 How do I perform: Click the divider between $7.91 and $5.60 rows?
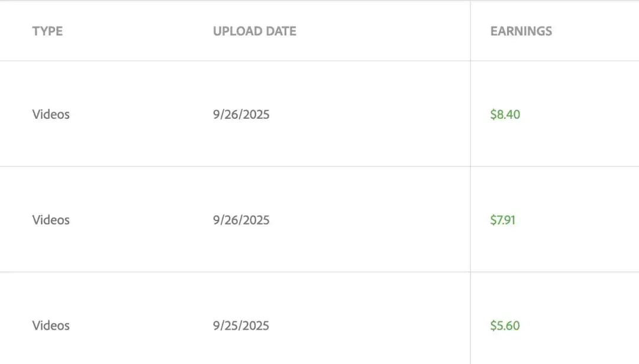coord(237,272)
